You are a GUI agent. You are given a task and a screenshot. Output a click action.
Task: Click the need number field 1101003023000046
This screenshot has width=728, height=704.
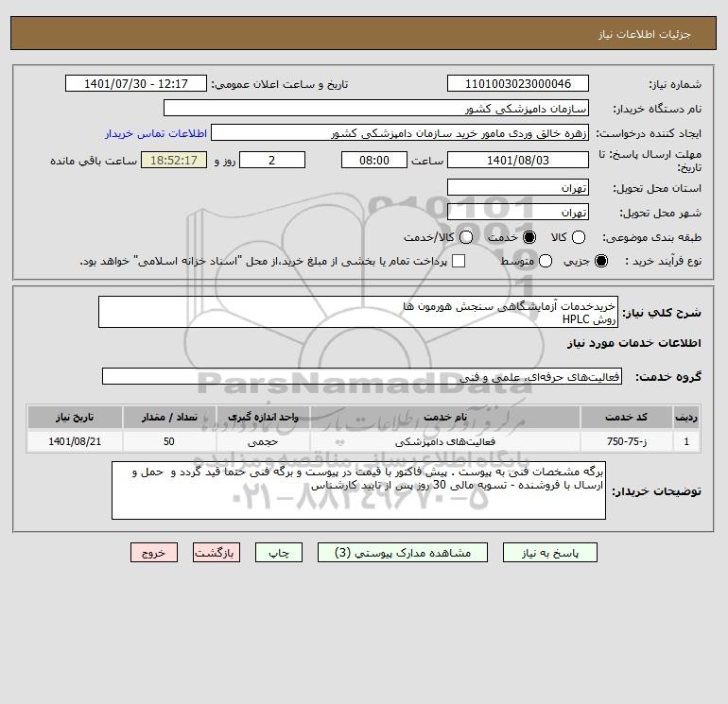click(518, 83)
